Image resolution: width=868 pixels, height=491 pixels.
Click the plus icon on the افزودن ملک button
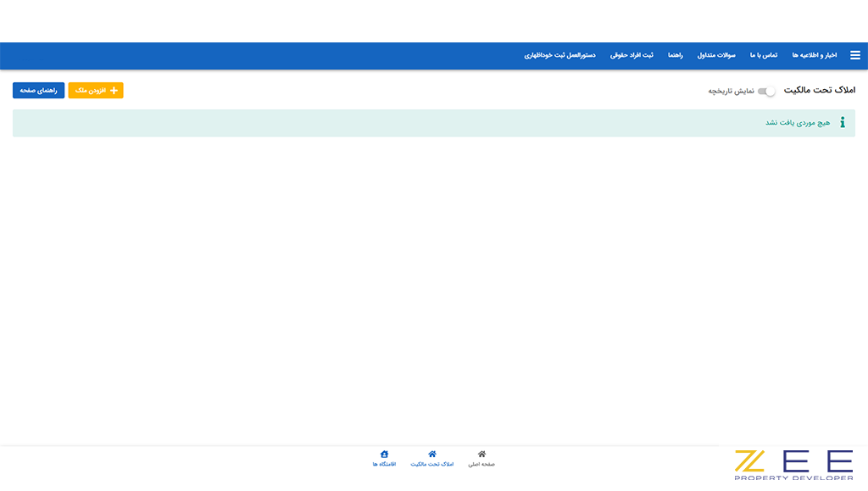(114, 91)
